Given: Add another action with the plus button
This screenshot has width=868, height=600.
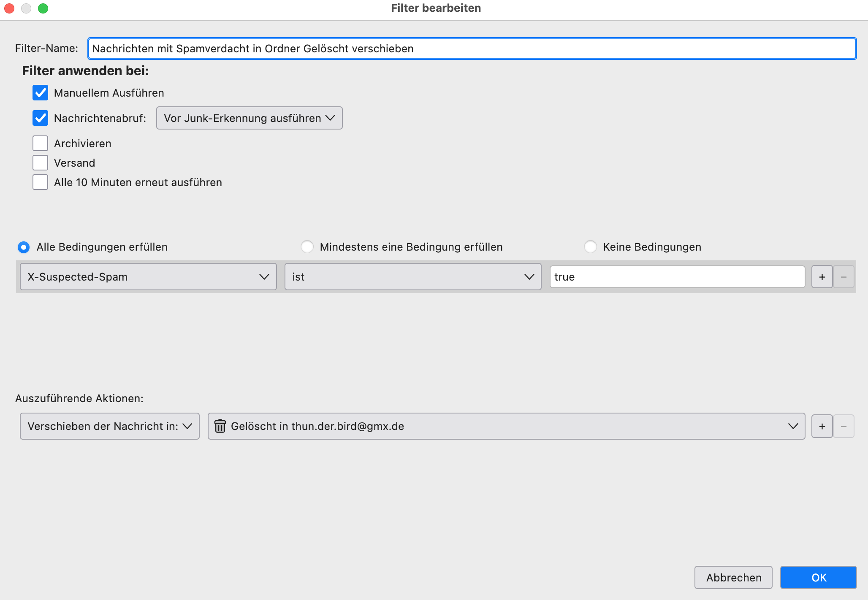Looking at the screenshot, I should (x=822, y=426).
